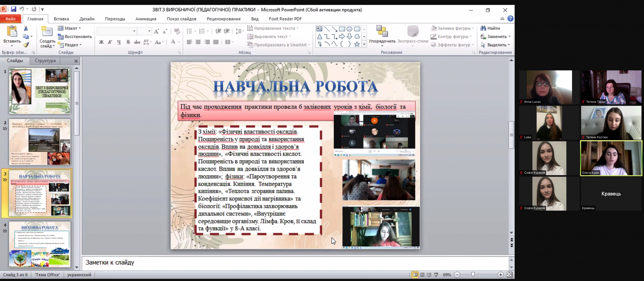Toggle the normal view button in status bar
This screenshot has height=281, width=644.
415,275
